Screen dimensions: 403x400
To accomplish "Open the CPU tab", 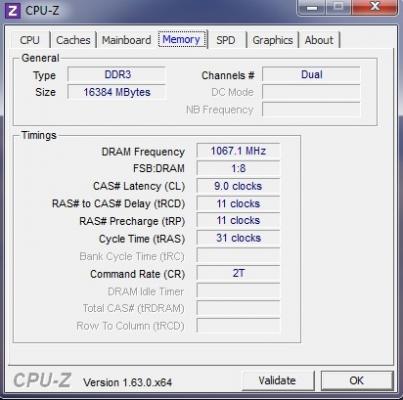I will tap(30, 40).
